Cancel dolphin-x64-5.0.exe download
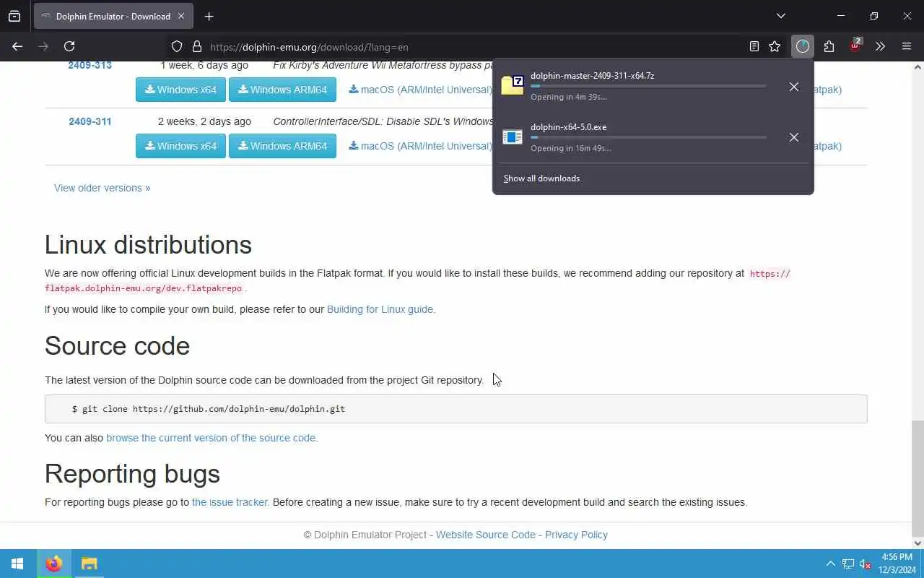The width and height of the screenshot is (924, 578). (x=794, y=137)
